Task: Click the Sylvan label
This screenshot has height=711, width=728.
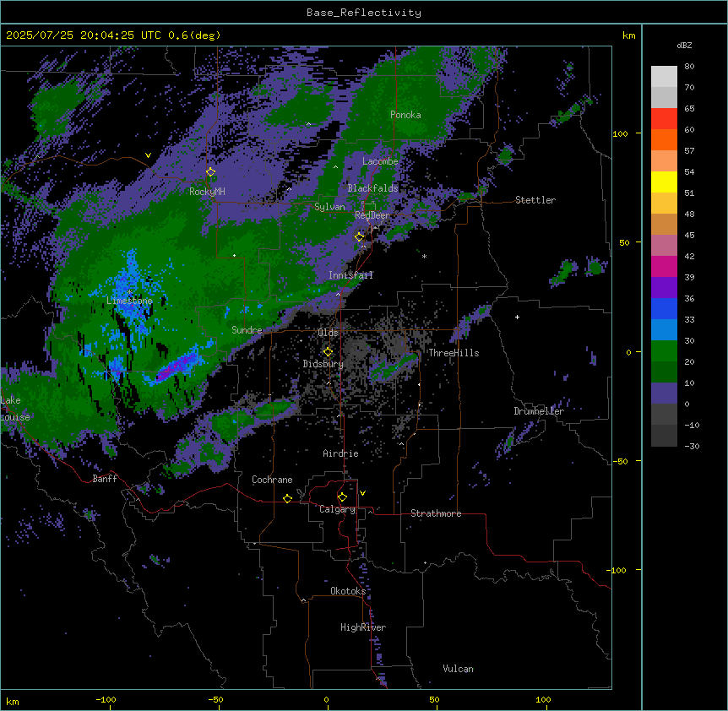Action: (x=329, y=207)
